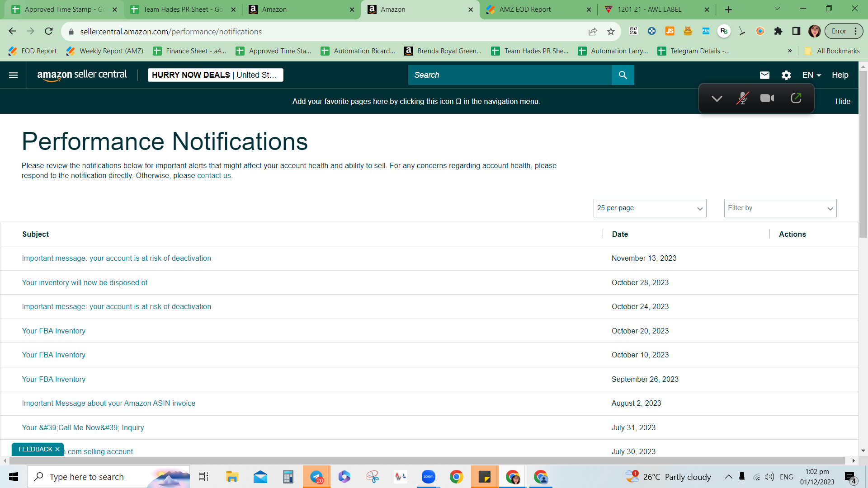Click the share page icon in the address bar

tap(593, 32)
